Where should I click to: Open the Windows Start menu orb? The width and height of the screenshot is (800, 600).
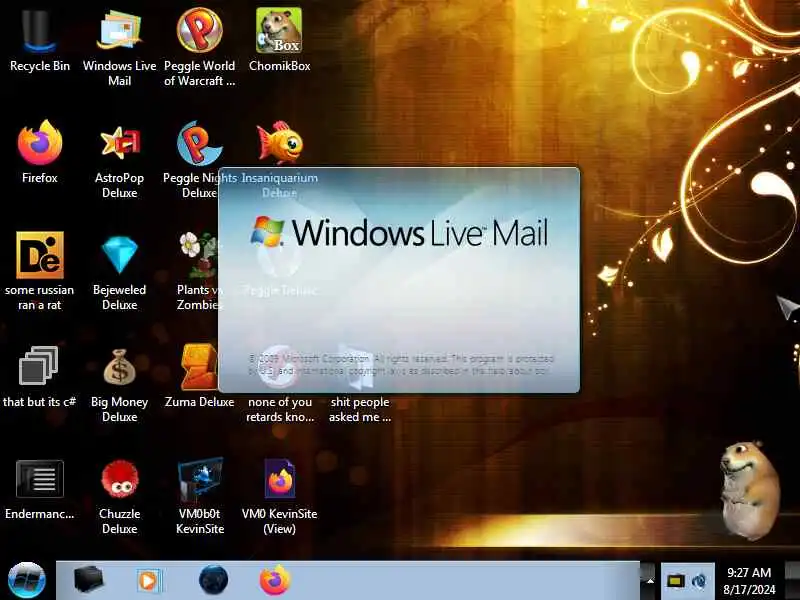(x=27, y=580)
